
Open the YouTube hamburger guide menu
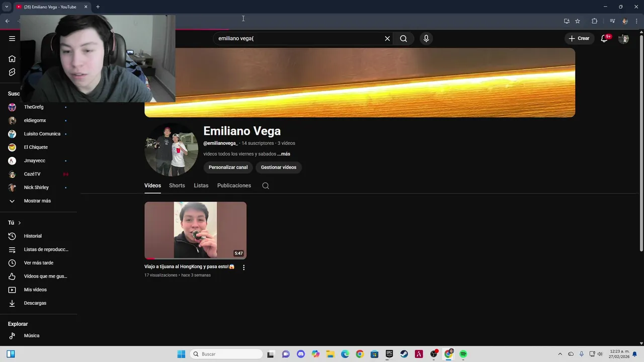pos(12,38)
